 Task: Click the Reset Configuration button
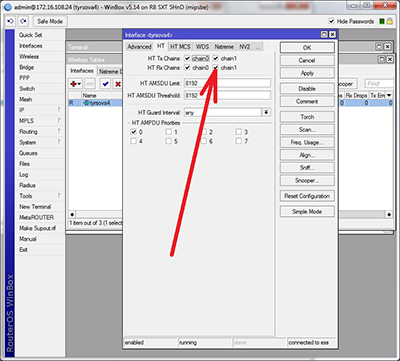pyautogui.click(x=307, y=196)
